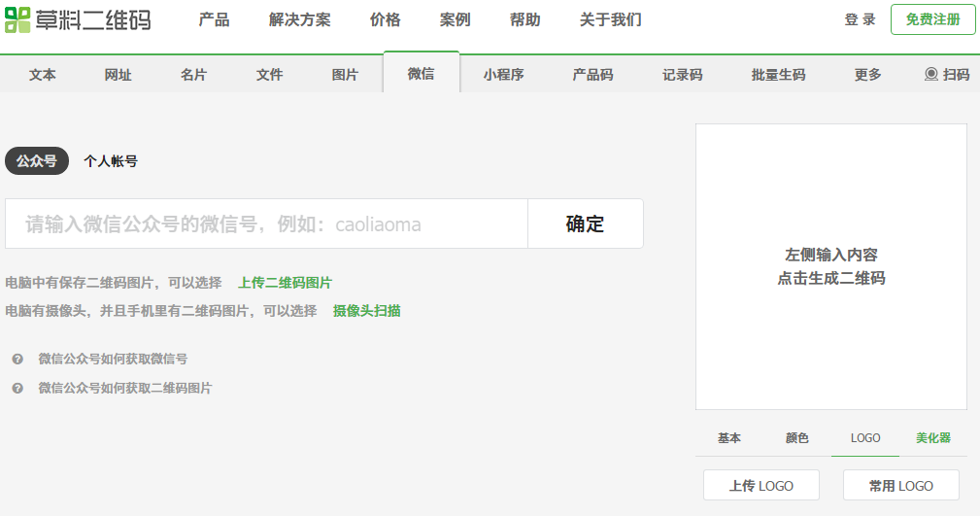Screen dimensions: 980x516
Task: Open the 案例 page
Action: 455,20
